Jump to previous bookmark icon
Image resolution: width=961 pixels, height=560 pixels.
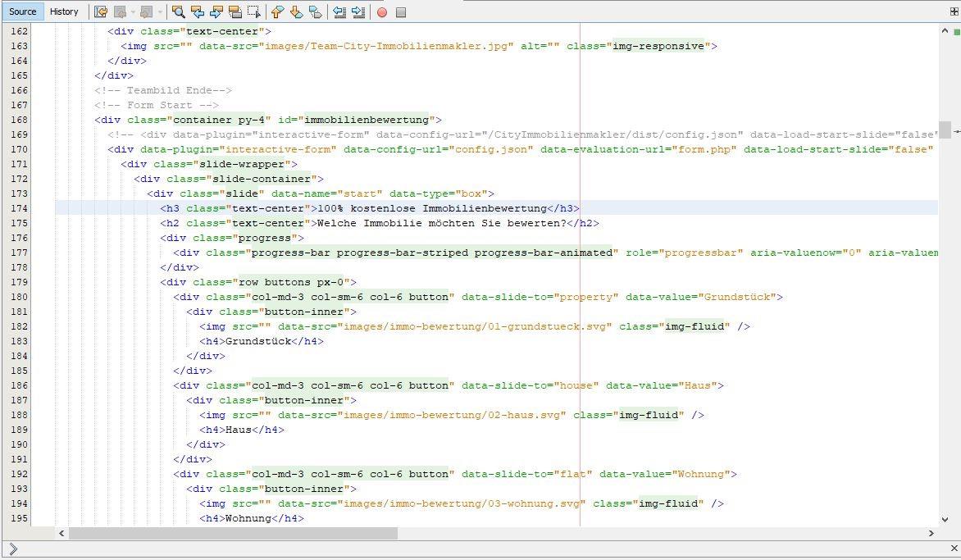tap(277, 12)
